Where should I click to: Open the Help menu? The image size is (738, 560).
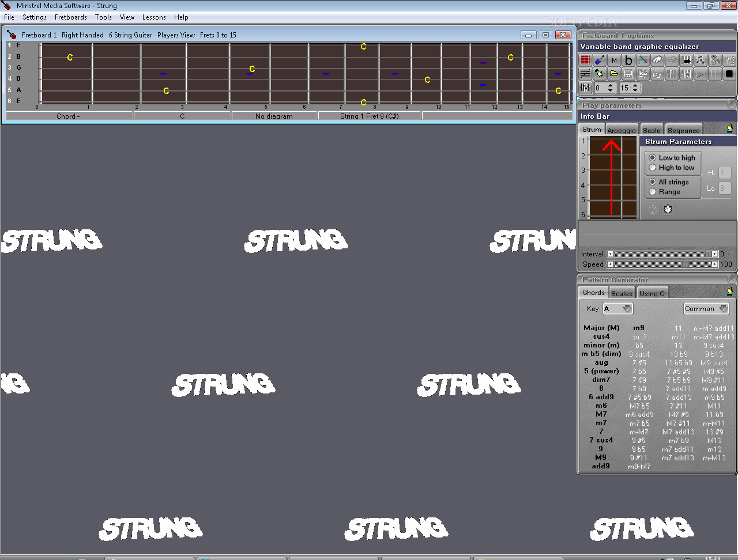(181, 17)
